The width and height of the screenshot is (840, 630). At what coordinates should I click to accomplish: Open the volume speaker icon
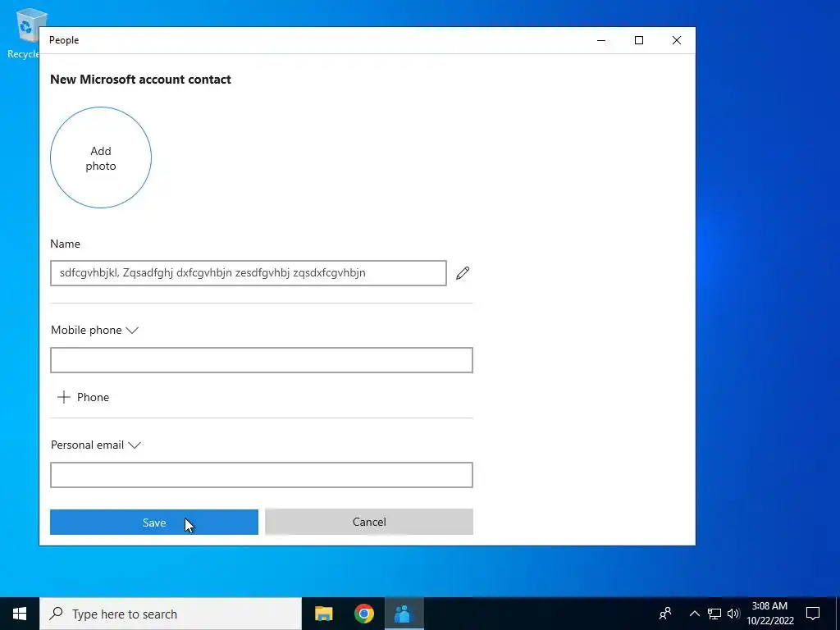pyautogui.click(x=733, y=614)
